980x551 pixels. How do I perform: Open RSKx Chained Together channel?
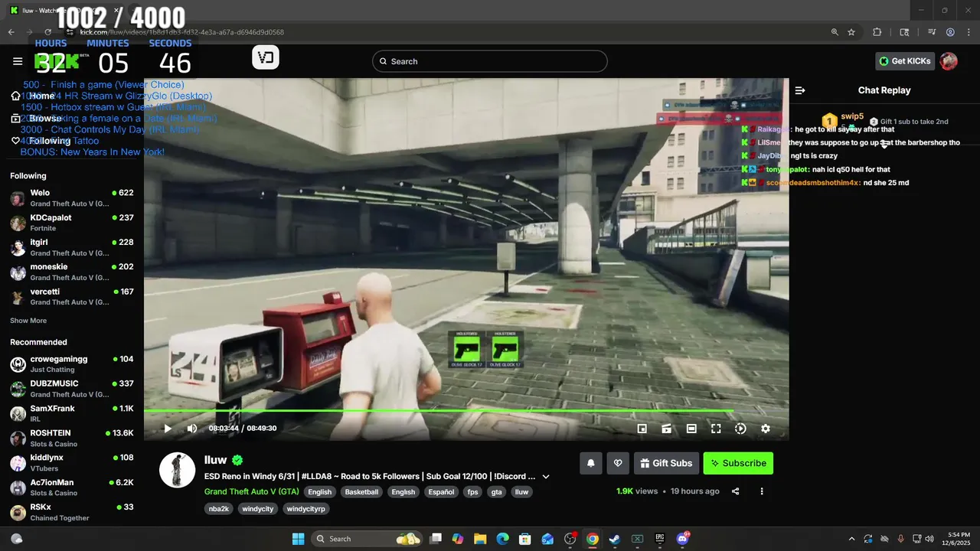pyautogui.click(x=72, y=513)
